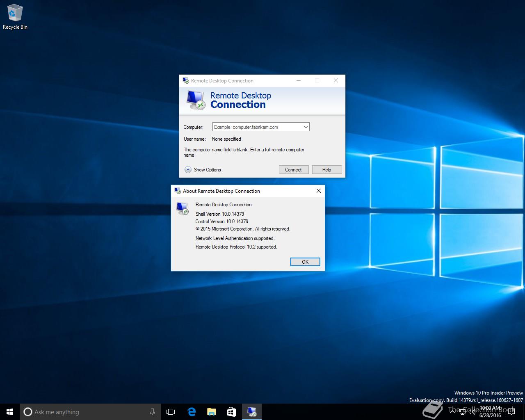Click the Cortana microphone icon
Screen dimensions: 525x420
[x=152, y=412]
